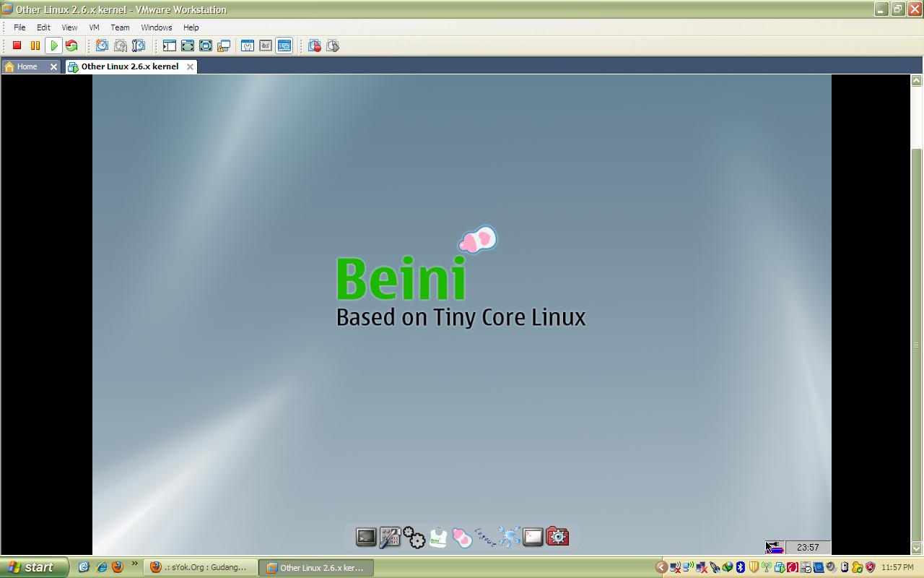The image size is (924, 578).
Task: Click the Bluetooth system tray icon
Action: 740,567
